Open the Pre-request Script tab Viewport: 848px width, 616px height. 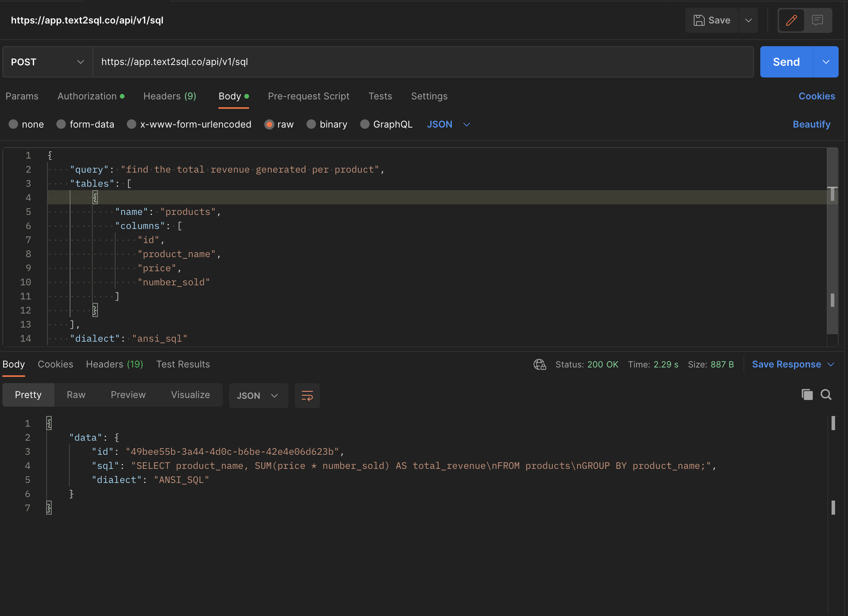click(x=309, y=96)
